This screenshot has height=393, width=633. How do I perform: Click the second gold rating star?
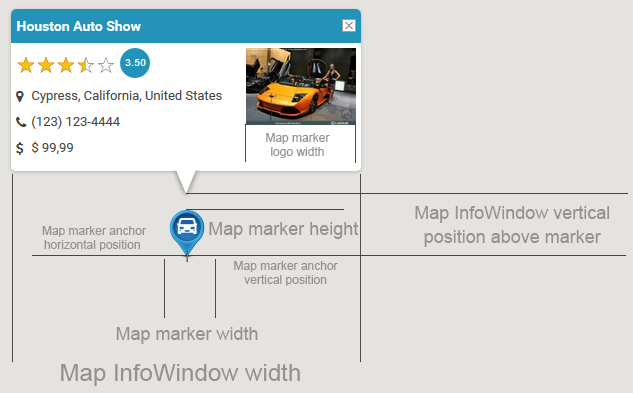[46, 65]
